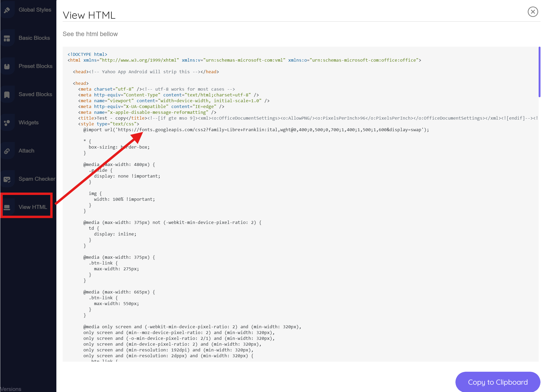Select the Spam Checker label
Image resolution: width=541 pixels, height=392 pixels.
[x=37, y=179]
